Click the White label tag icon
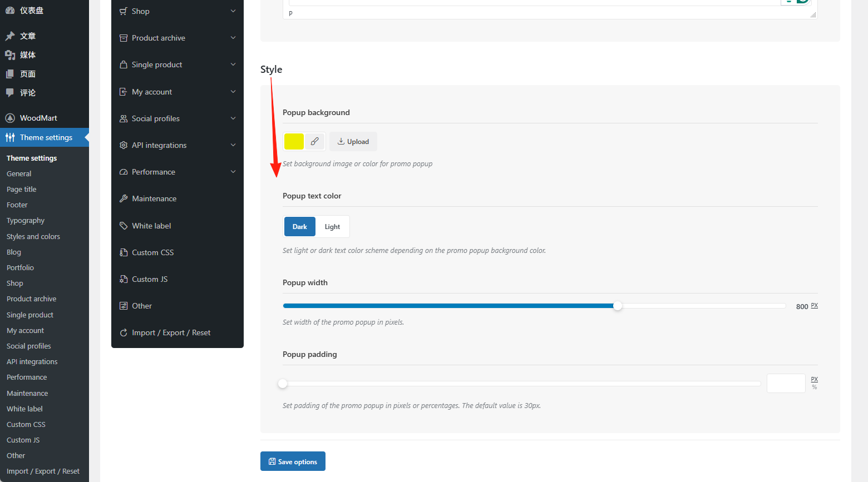 [x=124, y=226]
